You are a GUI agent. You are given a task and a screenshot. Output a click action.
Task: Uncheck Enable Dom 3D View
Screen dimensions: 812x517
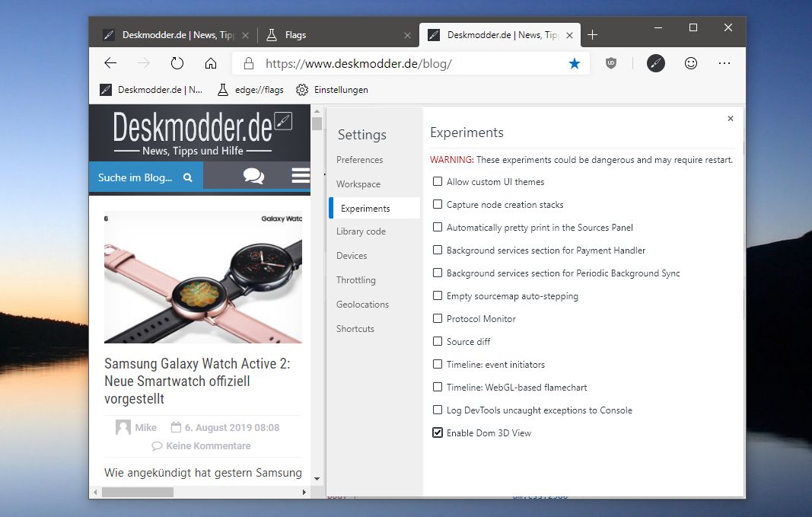coord(438,432)
